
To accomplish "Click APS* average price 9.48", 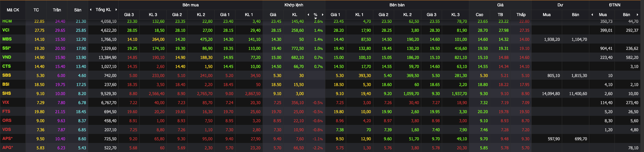I will (x=505, y=139).
